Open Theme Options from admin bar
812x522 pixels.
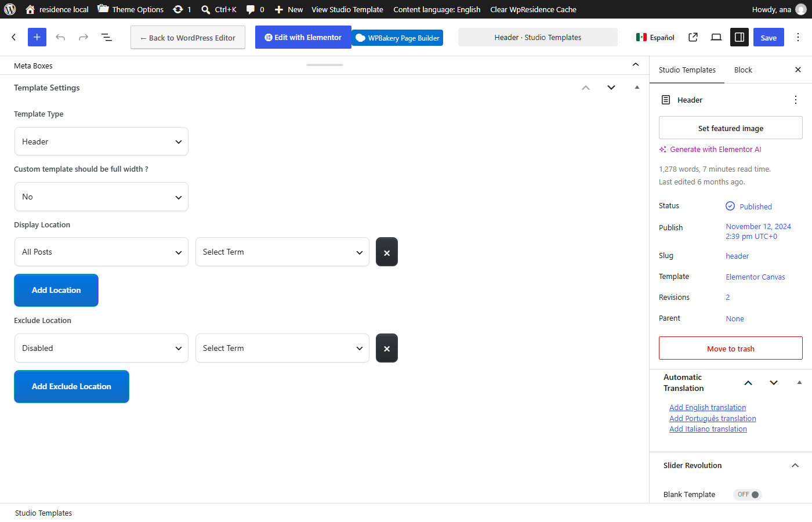[130, 9]
